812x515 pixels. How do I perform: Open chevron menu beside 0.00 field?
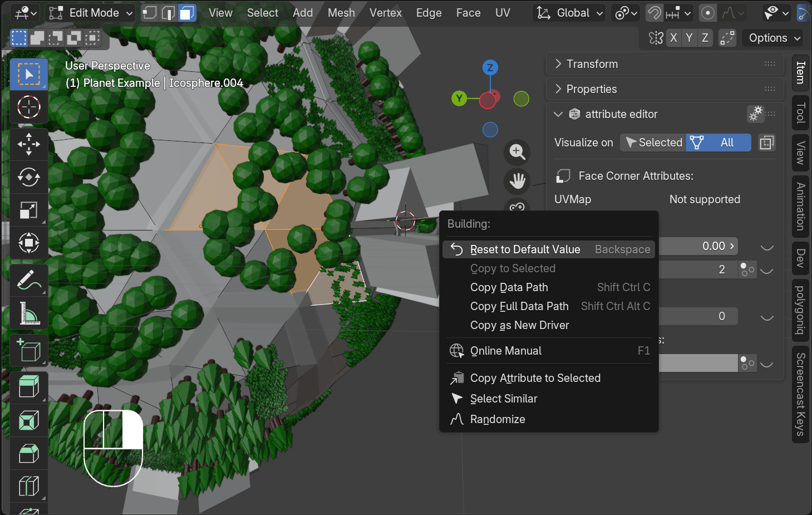(x=767, y=247)
